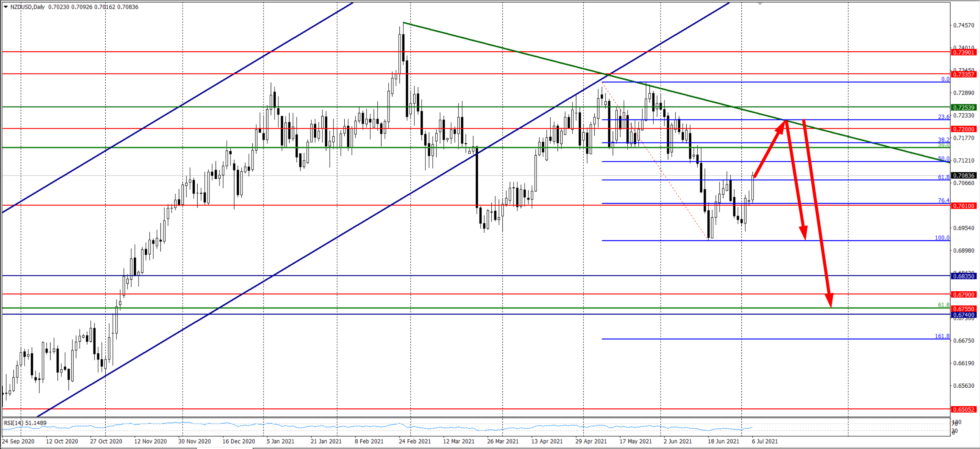Click the 0.73901 red price tag
The width and height of the screenshot is (980, 449).
(x=964, y=52)
